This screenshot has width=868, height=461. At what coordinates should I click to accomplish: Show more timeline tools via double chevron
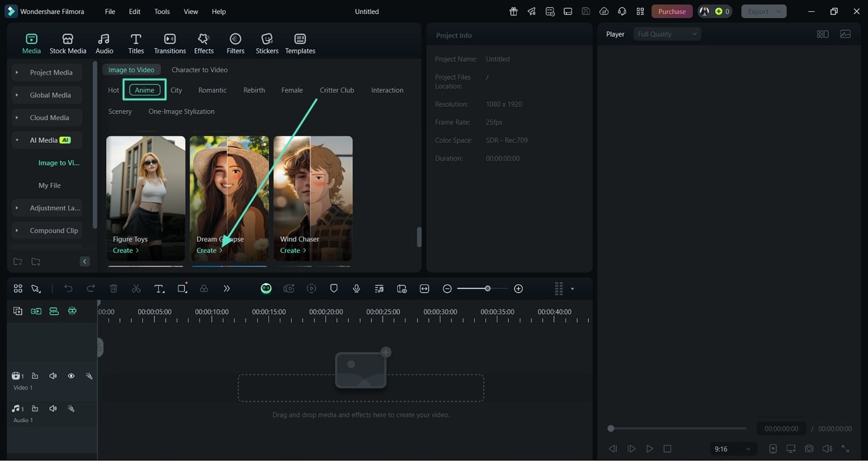pyautogui.click(x=226, y=289)
